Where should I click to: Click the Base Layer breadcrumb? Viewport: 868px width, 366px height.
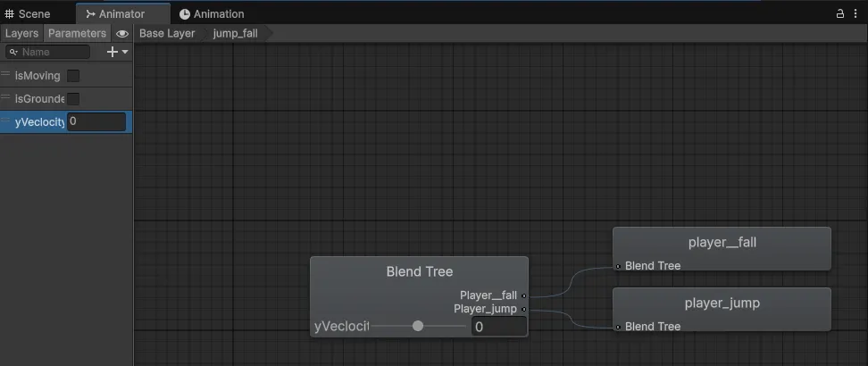[x=167, y=33]
